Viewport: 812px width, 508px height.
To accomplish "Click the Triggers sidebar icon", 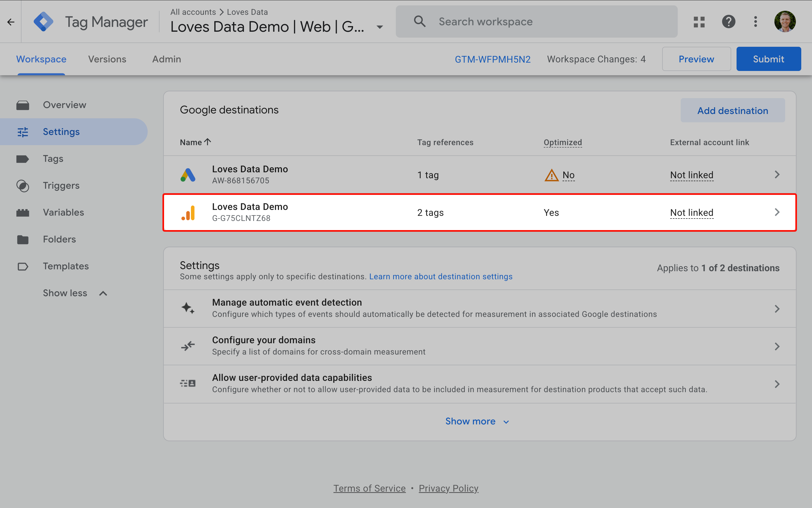I will click(23, 186).
